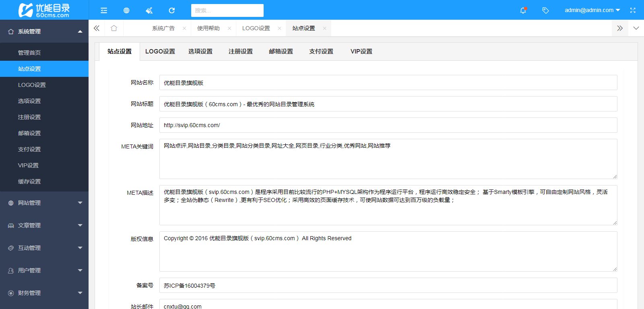The image size is (644, 309).
Task: Open VIP设置 in sidebar
Action: coord(44,165)
